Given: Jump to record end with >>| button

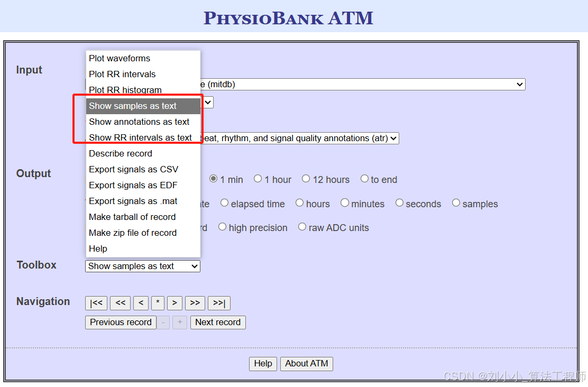Looking at the screenshot, I should (x=219, y=303).
